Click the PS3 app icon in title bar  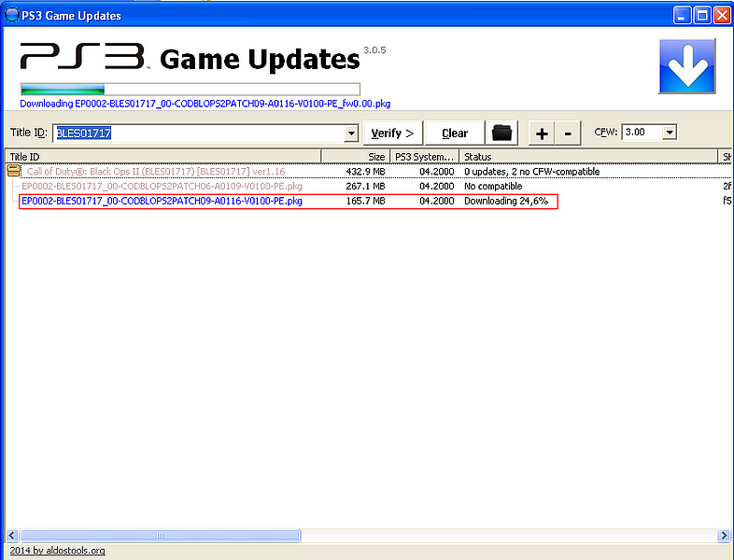pos(12,15)
